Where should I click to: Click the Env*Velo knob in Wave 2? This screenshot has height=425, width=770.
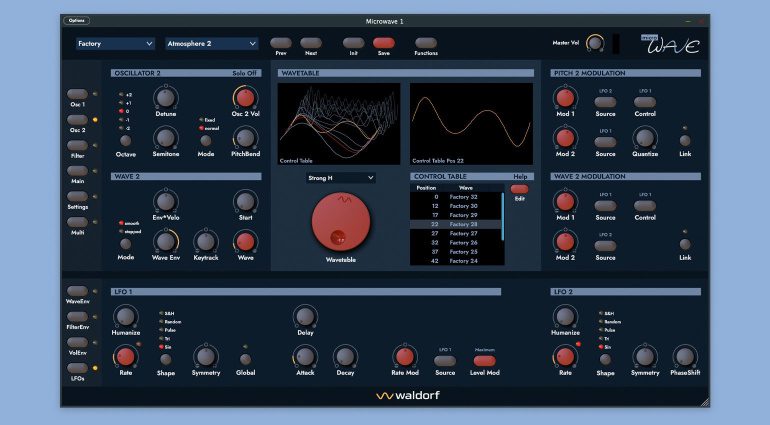tap(165, 201)
